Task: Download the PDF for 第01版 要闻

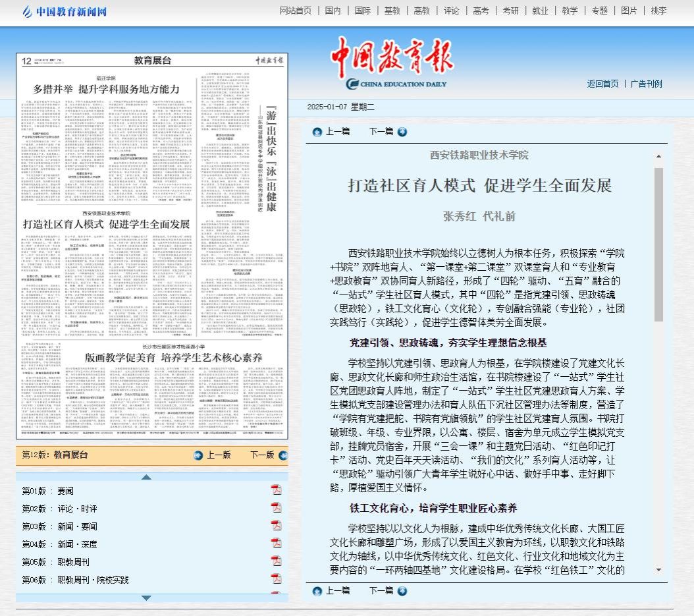Action: [277, 490]
